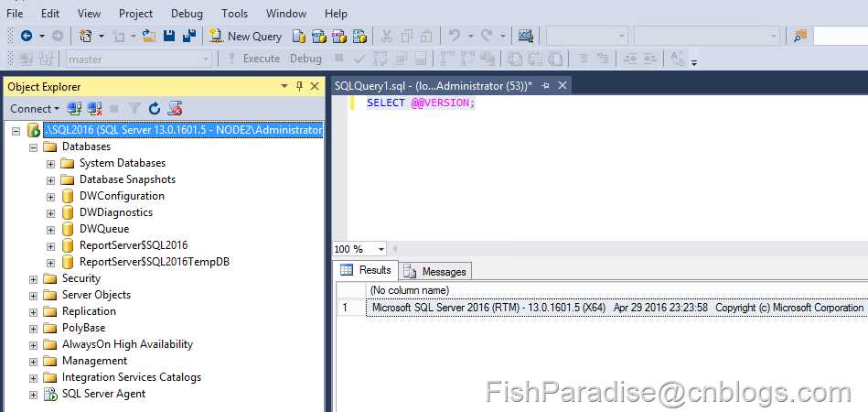Viewport: 868px width, 412px height.
Task: Click the Increase Indent icon
Action: pyautogui.click(x=650, y=59)
